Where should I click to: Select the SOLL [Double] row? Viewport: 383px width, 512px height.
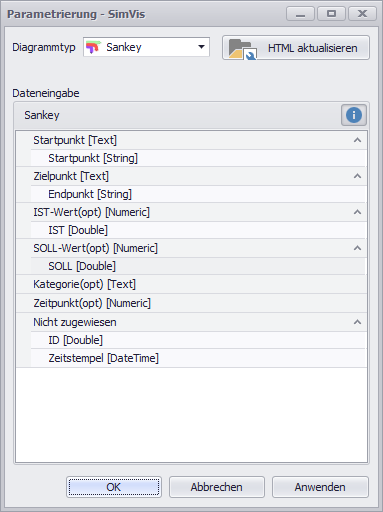point(199,266)
